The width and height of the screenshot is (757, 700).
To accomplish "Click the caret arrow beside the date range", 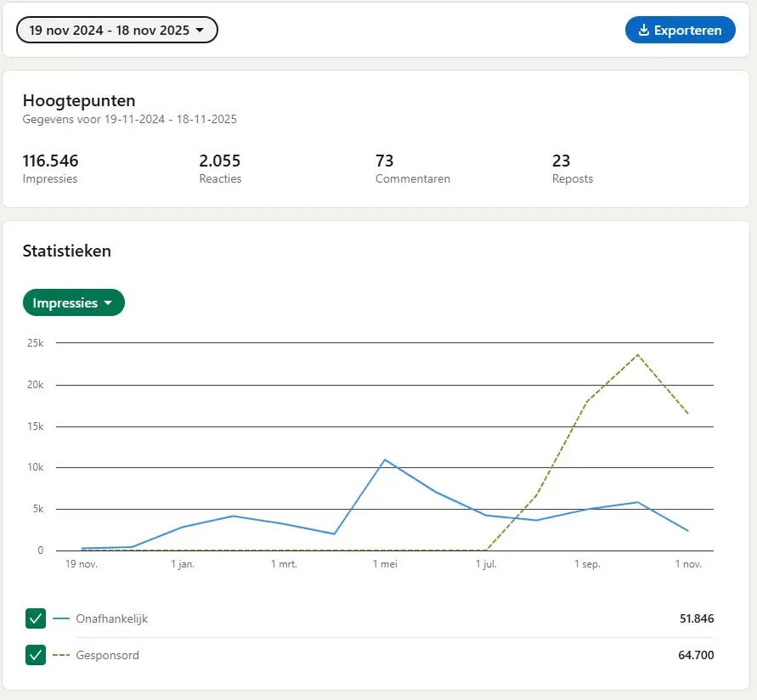I will pos(200,31).
